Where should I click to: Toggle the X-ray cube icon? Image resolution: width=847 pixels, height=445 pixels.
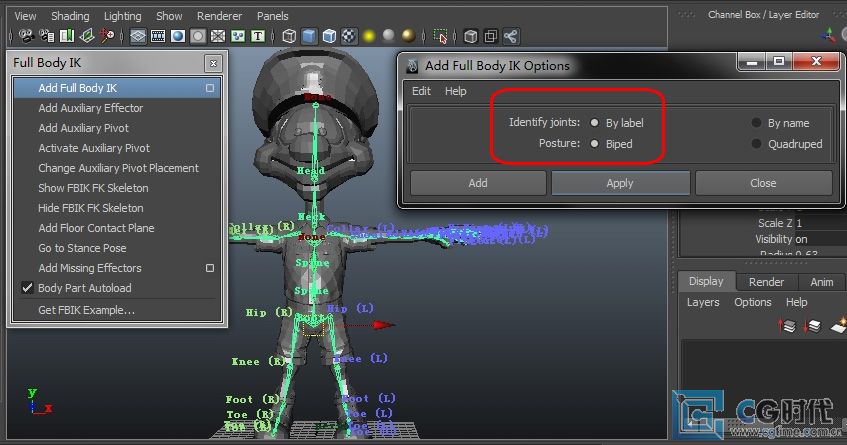click(x=470, y=36)
